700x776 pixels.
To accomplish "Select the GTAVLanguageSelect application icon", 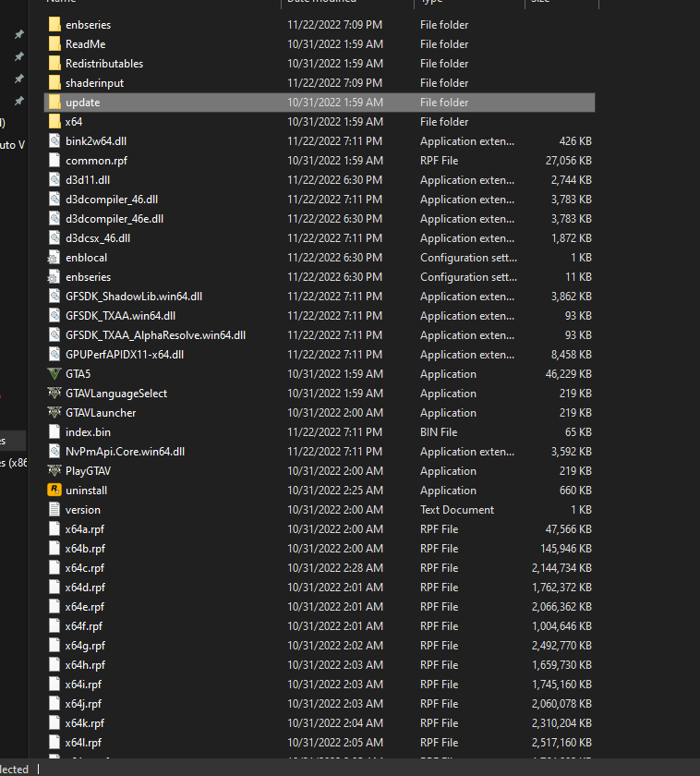I will point(54,394).
